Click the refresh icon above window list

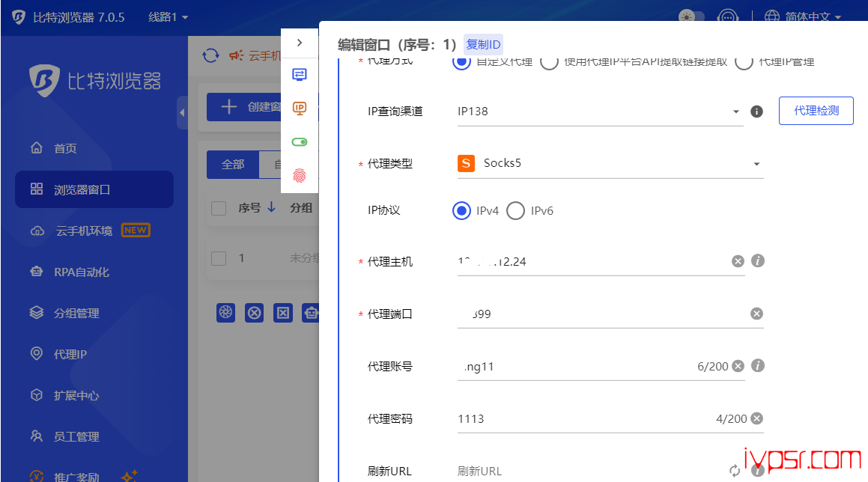210,55
